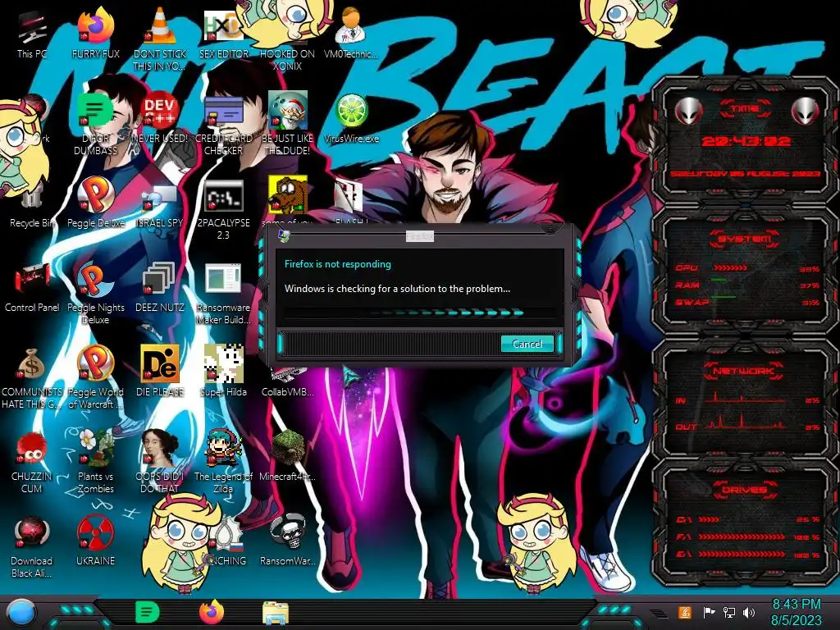The width and height of the screenshot is (840, 630).
Task: Launch Peggle World of Warcraft icon
Action: [x=95, y=377]
